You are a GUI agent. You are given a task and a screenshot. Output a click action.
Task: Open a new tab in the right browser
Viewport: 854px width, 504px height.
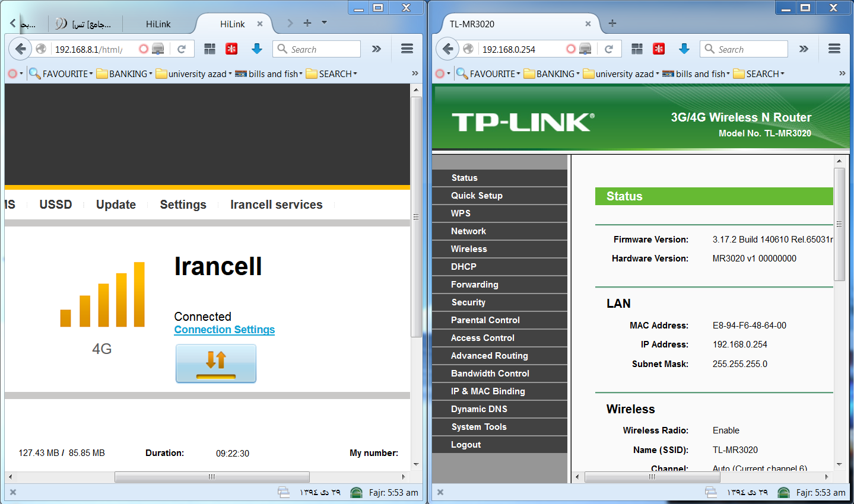click(612, 23)
